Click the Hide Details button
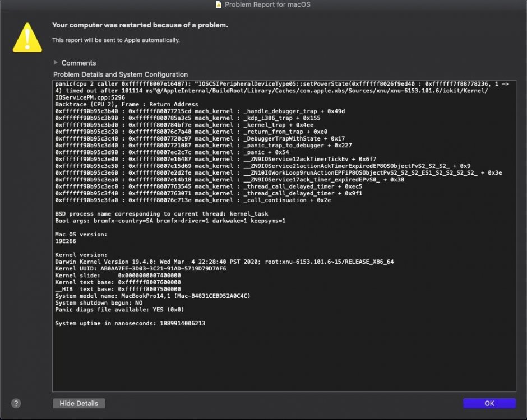The image size is (527, 420). pyautogui.click(x=78, y=403)
